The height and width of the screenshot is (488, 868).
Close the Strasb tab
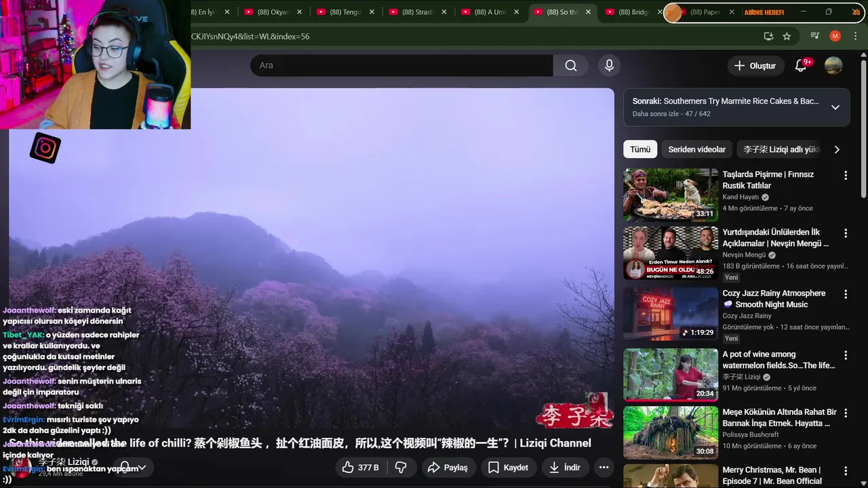[444, 12]
